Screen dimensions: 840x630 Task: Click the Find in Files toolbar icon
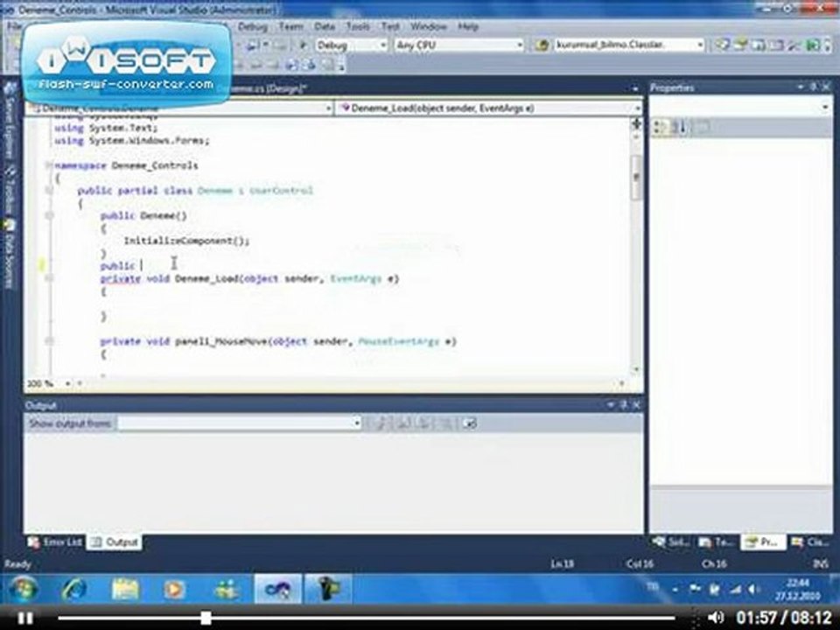542,45
